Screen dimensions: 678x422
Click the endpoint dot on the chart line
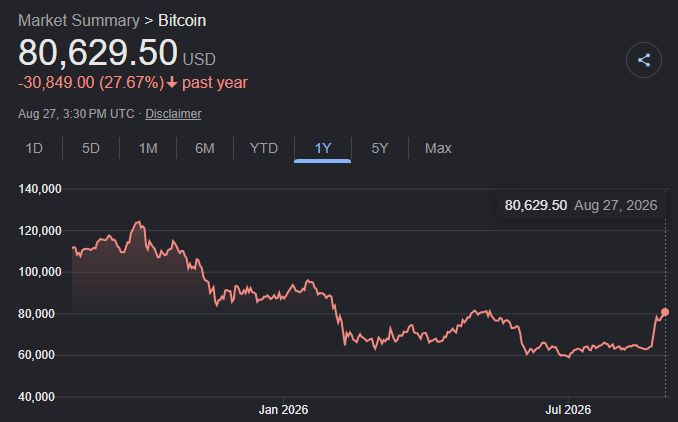pyautogui.click(x=665, y=312)
